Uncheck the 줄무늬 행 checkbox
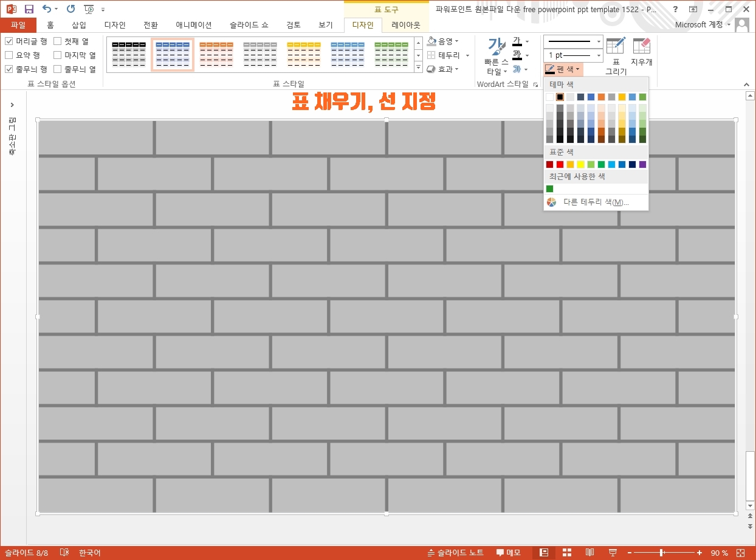This screenshot has height=560, width=756. click(x=9, y=69)
